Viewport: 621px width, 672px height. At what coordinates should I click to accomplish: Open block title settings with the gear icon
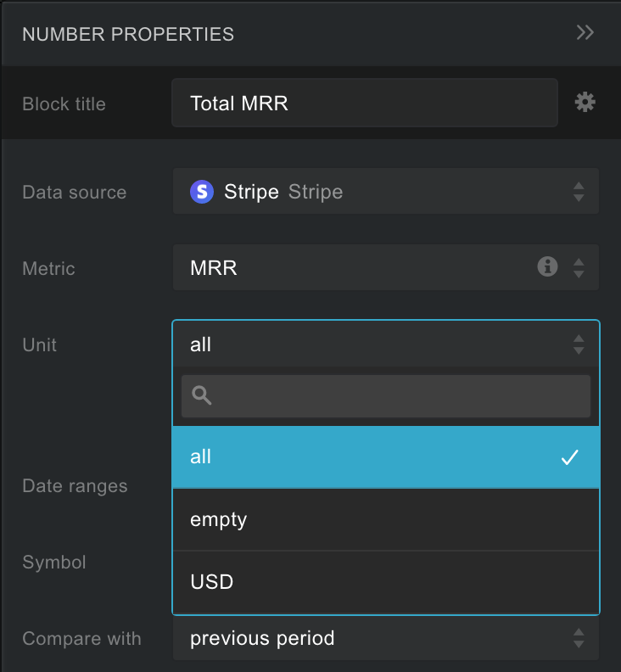click(x=585, y=103)
